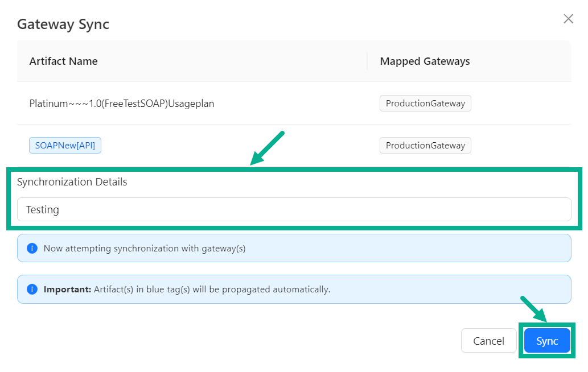Click ProductionGateway tag in the SOAPNew[API] row
Image resolution: width=588 pixels, height=372 pixels.
click(425, 145)
